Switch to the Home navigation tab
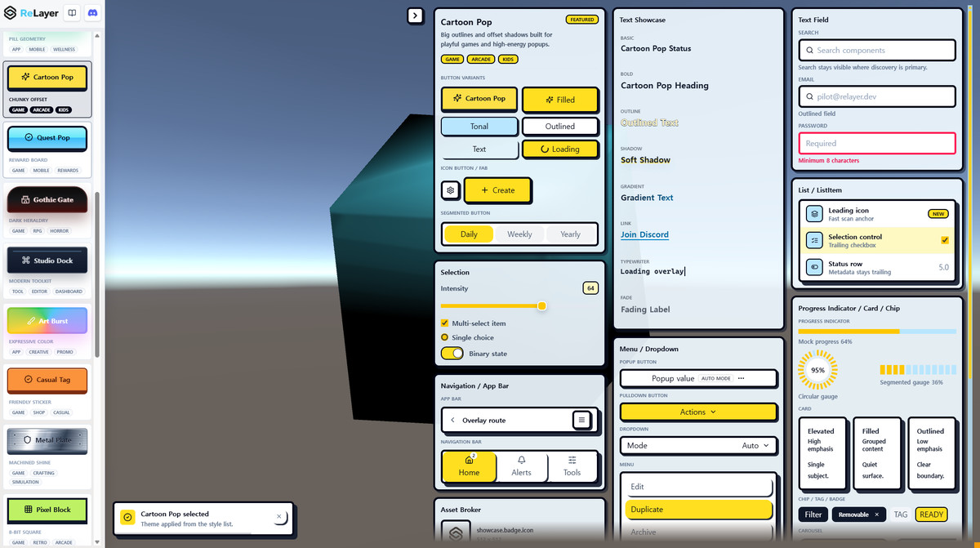This screenshot has width=980, height=548. click(x=469, y=466)
